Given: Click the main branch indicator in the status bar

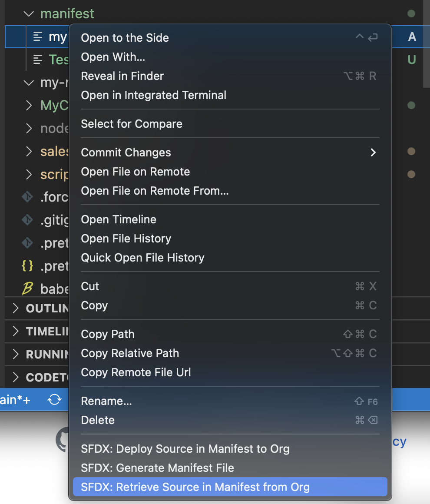Looking at the screenshot, I should point(15,399).
